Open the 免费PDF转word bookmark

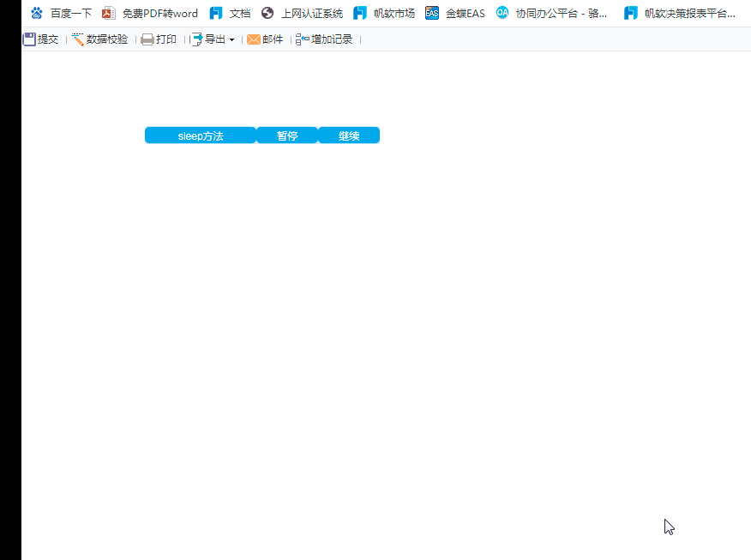(x=150, y=14)
